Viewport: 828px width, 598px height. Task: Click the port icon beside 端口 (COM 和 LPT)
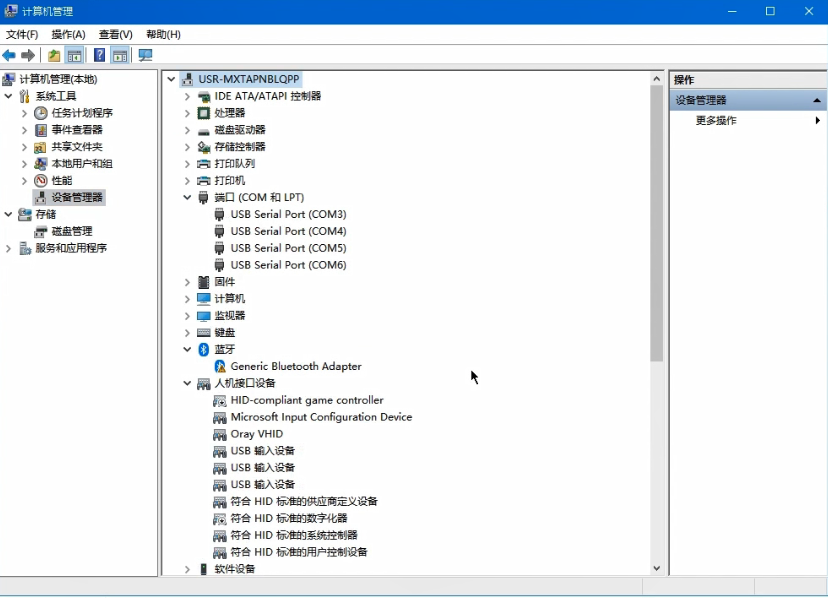coord(203,197)
